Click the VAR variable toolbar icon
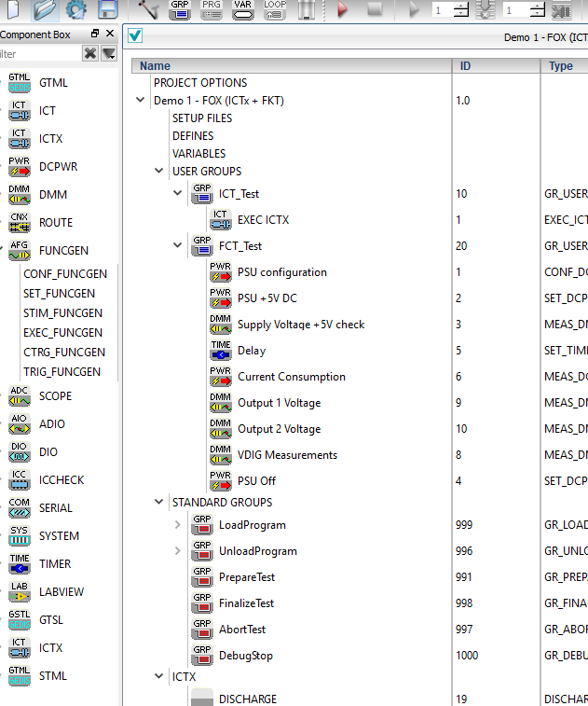 tap(242, 10)
